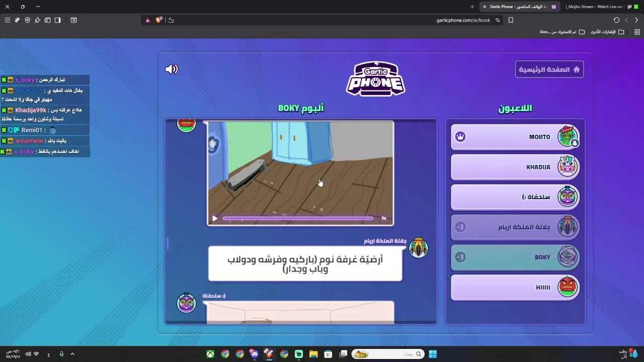Go forward with the right arrow
Viewport: 644px width, 362px height.
tap(636, 20)
